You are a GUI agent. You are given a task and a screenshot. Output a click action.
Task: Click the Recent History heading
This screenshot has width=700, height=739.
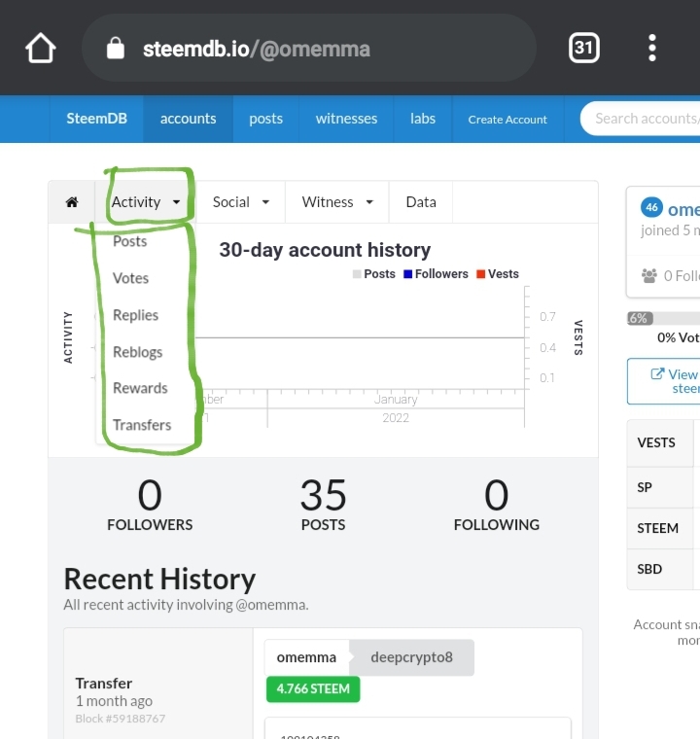(x=159, y=580)
